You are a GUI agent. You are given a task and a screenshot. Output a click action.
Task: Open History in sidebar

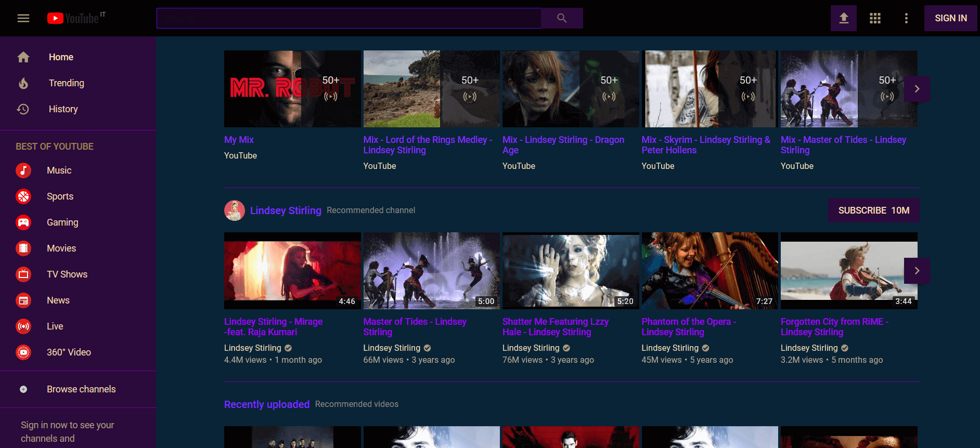78,109
